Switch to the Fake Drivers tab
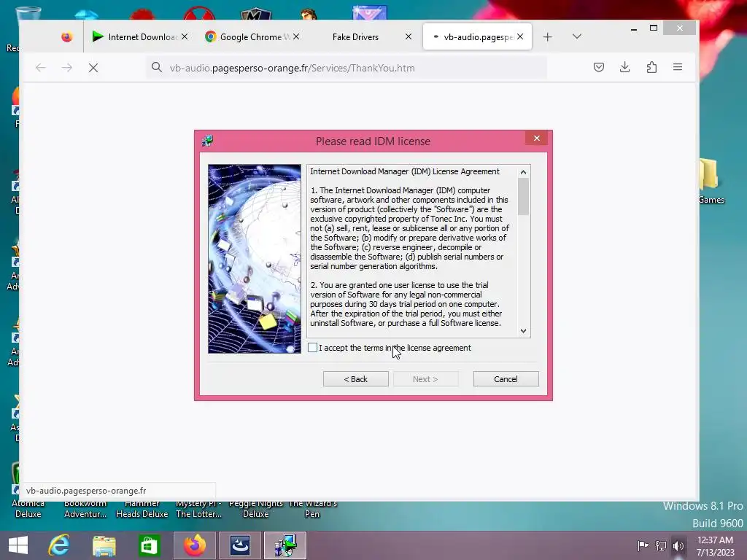This screenshot has height=560, width=747. [355, 36]
